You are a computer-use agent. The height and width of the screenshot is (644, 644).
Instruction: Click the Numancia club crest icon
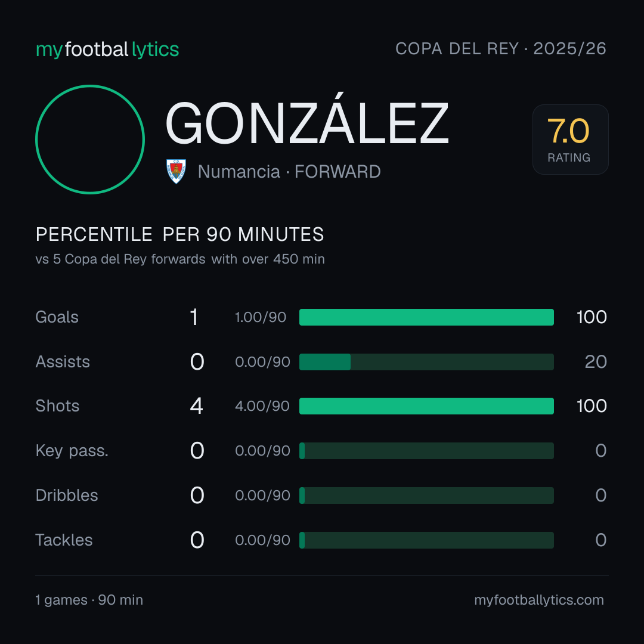click(176, 171)
